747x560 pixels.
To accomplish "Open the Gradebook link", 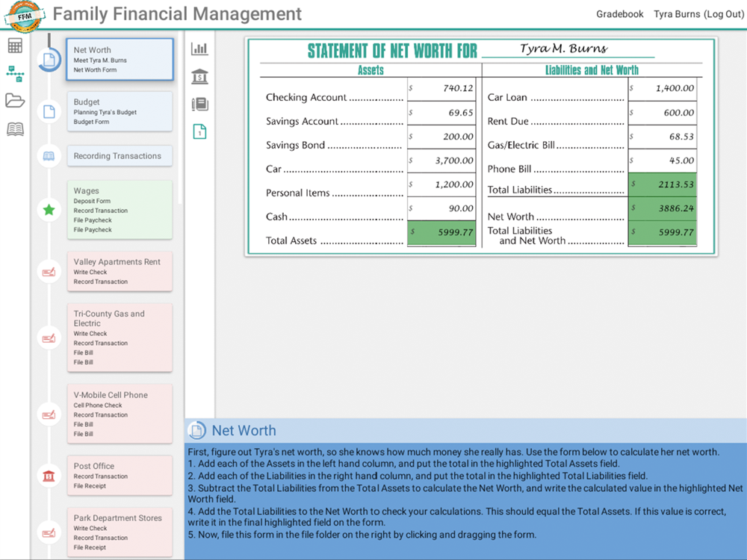I will tap(619, 14).
